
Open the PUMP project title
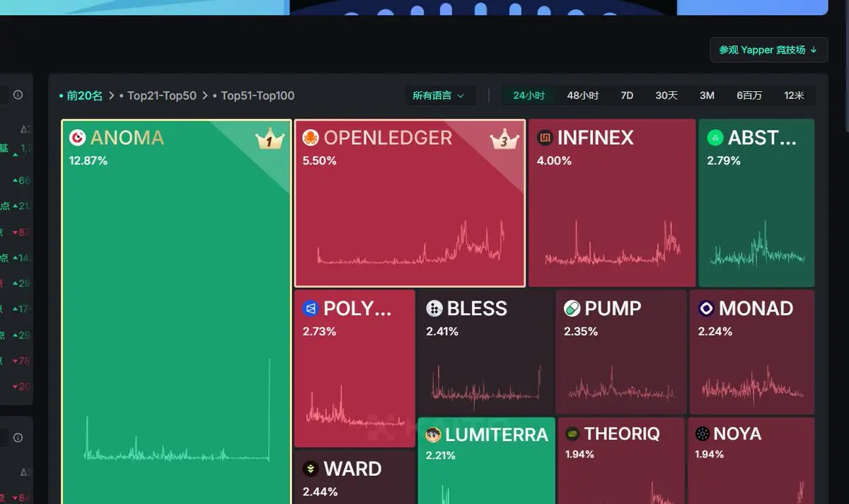click(613, 309)
